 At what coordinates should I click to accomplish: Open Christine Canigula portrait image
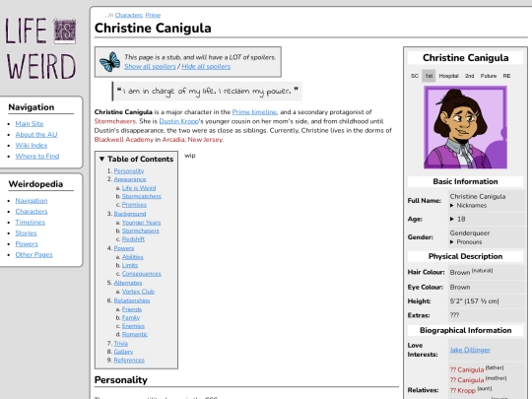pyautogui.click(x=465, y=127)
